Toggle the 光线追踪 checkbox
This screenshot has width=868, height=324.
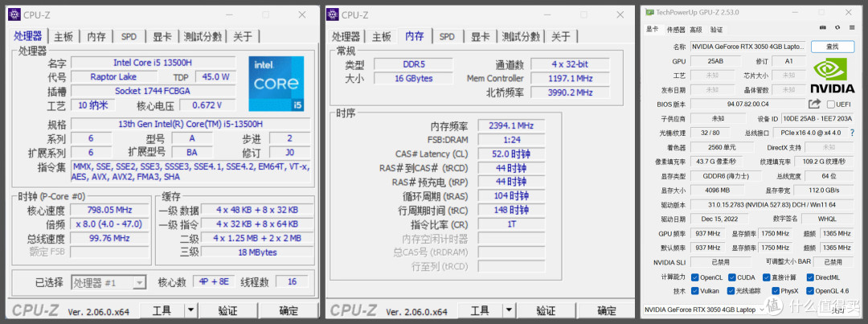point(732,291)
